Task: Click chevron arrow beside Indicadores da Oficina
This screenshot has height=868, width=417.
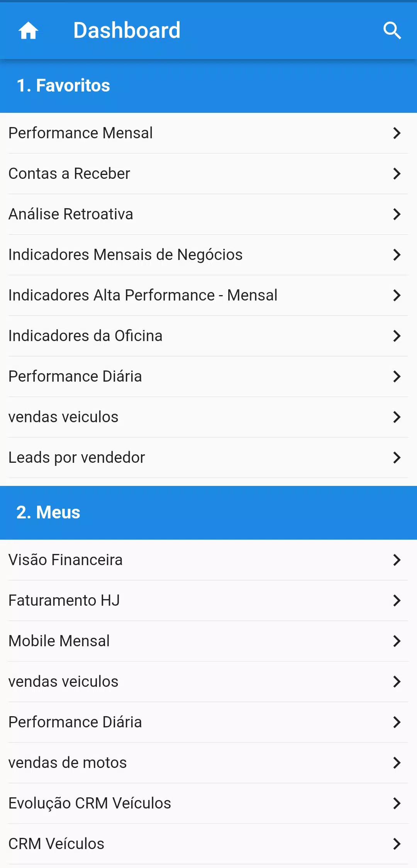Action: 397,336
